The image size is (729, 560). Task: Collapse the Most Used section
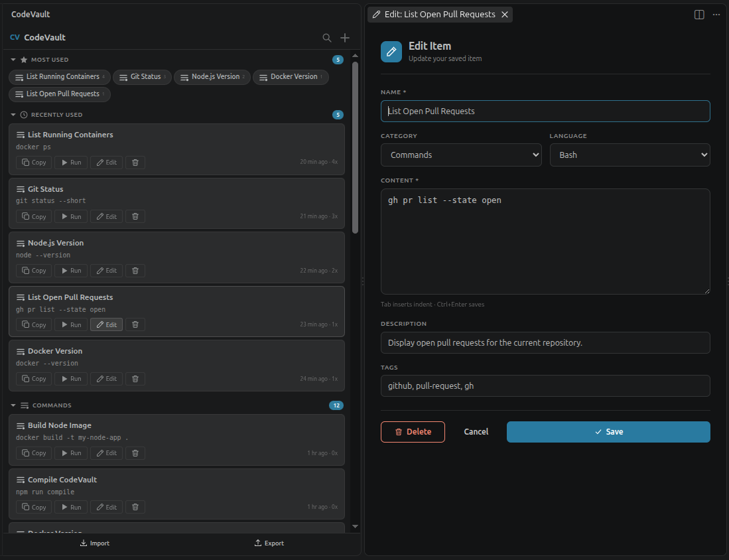click(x=13, y=60)
